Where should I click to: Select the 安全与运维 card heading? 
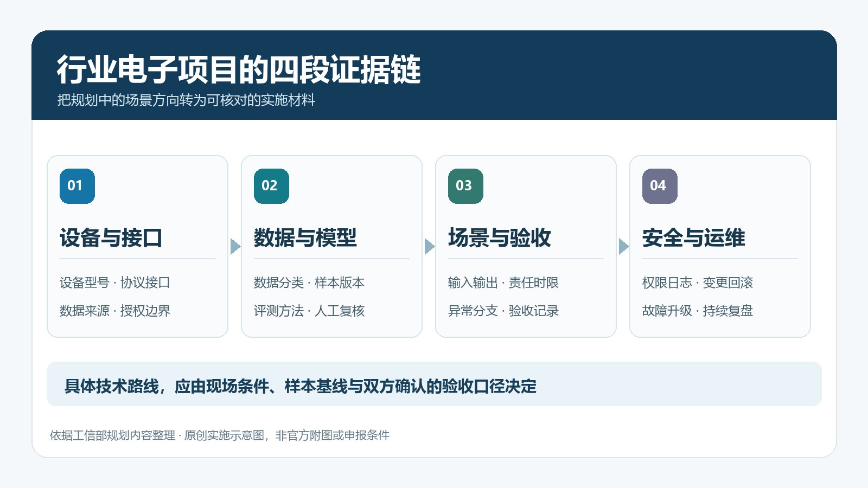[694, 237]
